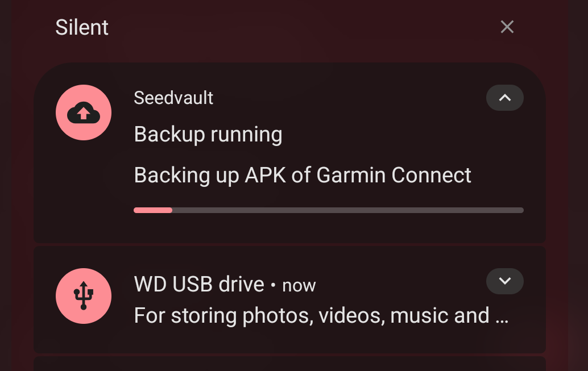Tap the pink circular USB notification badge
The image size is (588, 371).
coord(84,296)
